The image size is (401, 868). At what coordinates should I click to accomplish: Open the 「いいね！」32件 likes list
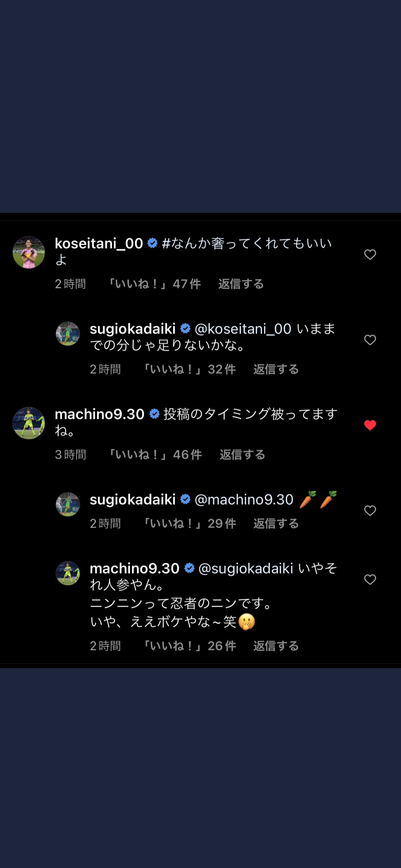click(x=190, y=369)
